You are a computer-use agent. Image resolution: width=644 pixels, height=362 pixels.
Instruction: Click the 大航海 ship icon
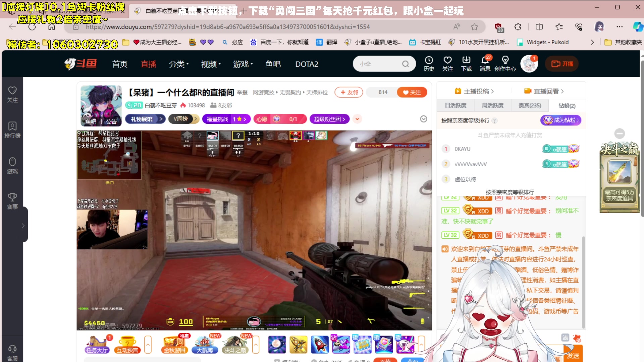tap(205, 344)
